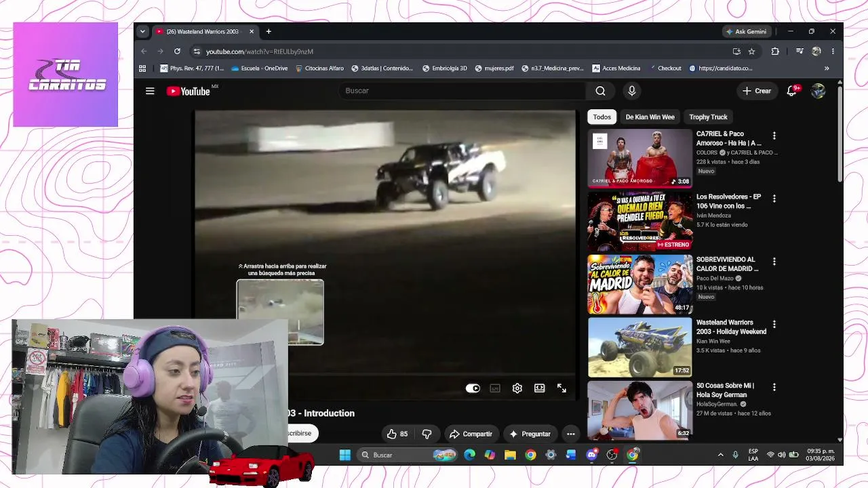Open the Chrome three-dot menu
The width and height of the screenshot is (868, 488).
pos(833,52)
